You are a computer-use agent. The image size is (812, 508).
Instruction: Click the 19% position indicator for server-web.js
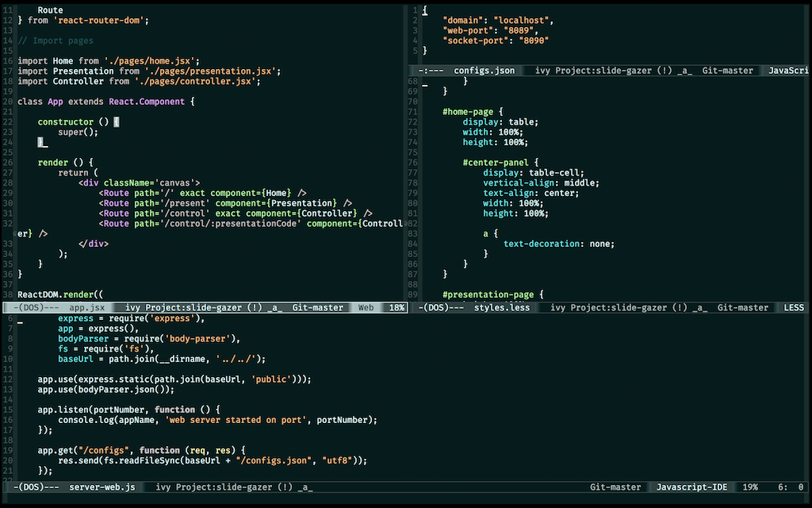[750, 487]
